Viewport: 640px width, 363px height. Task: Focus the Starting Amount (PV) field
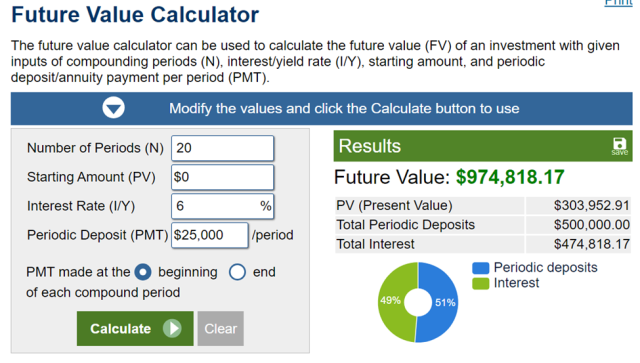(x=222, y=177)
